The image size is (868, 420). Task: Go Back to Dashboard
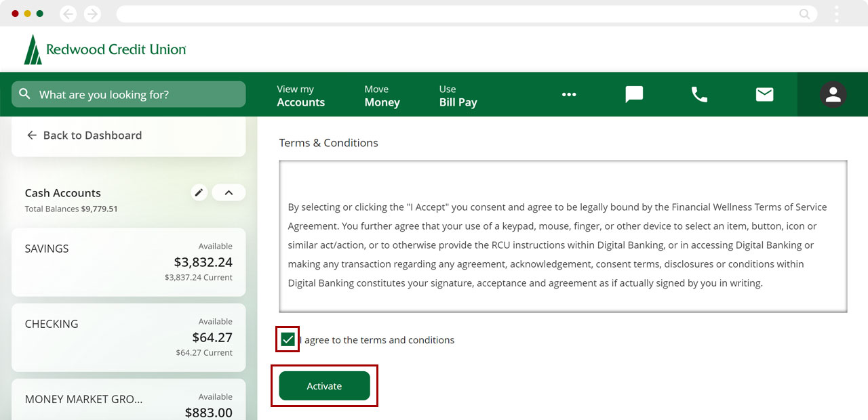[84, 135]
